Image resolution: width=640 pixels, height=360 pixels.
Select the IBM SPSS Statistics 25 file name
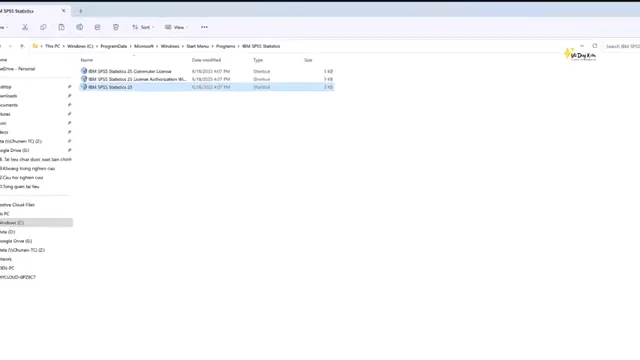pyautogui.click(x=110, y=87)
